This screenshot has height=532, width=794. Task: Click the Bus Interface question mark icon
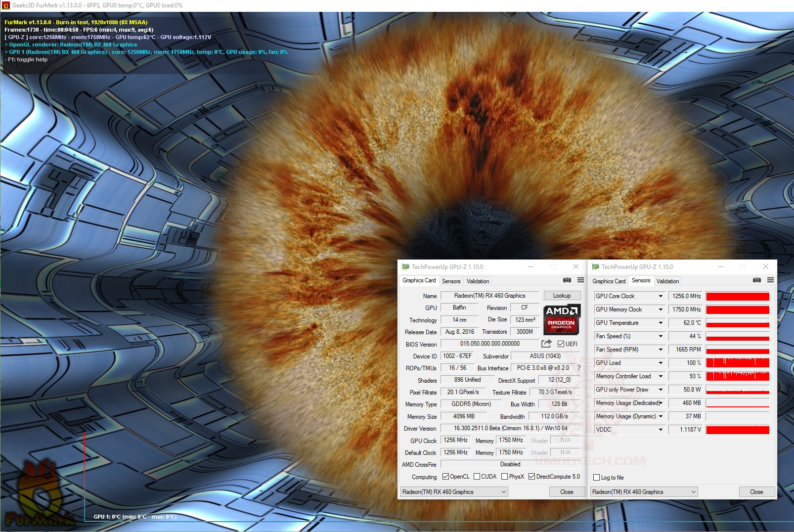[x=579, y=368]
